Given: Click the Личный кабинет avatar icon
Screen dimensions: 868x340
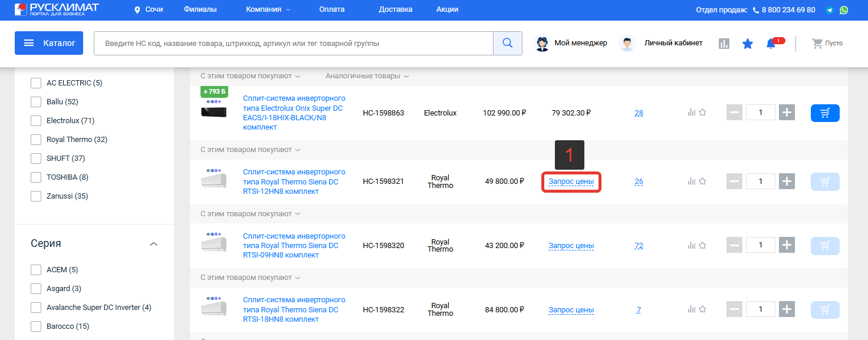Looking at the screenshot, I should 627,43.
